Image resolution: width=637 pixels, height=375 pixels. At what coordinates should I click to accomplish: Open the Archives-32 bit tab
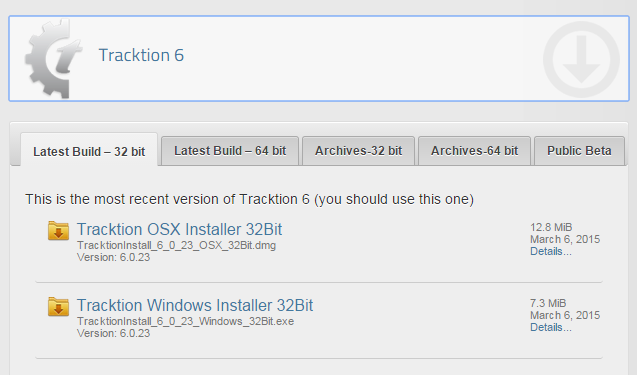pyautogui.click(x=358, y=151)
